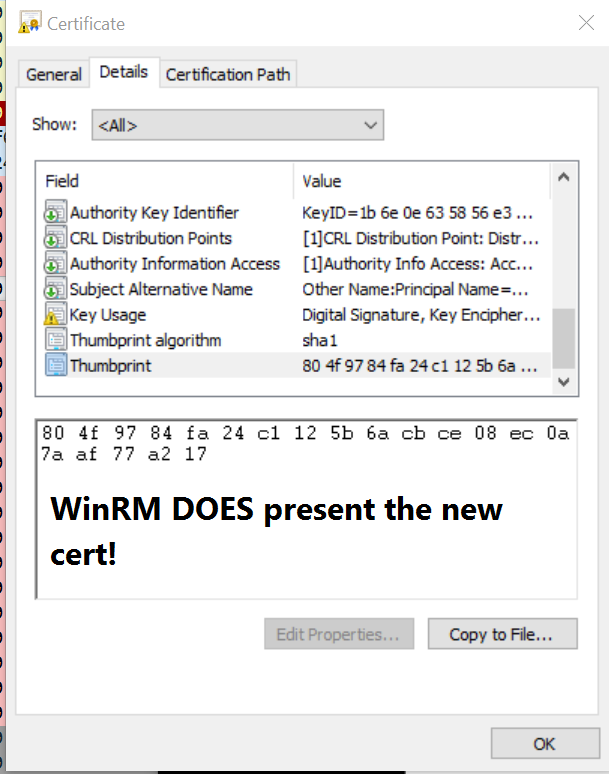Click the CRL Distribution Points icon
The height and width of the screenshot is (774, 609).
[55, 239]
